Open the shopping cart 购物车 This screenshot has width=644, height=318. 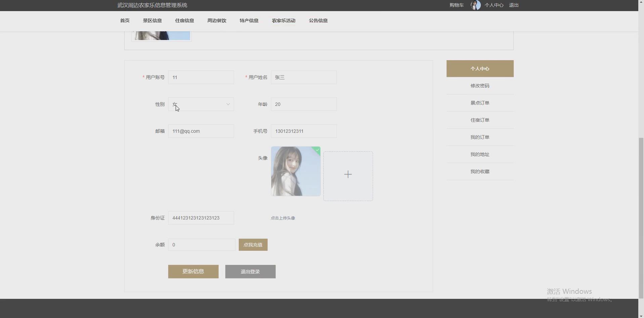456,5
